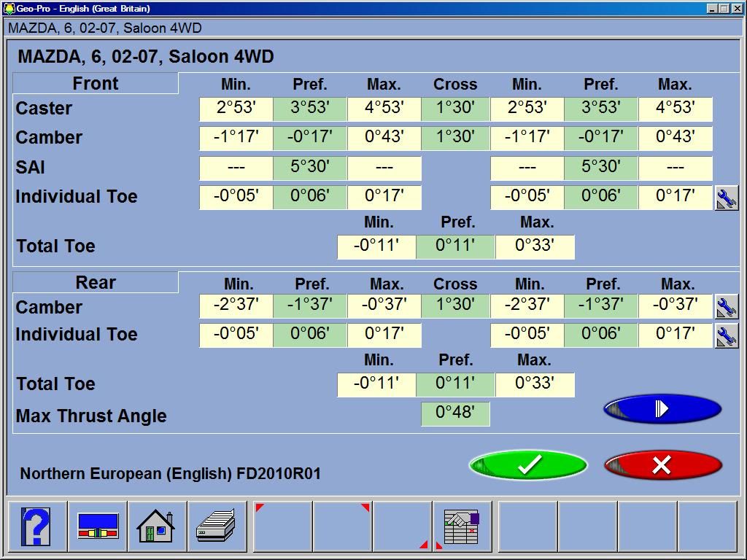Screen dimensions: 747x560
Task: Select rear Total Toe maximum 0°33'
Action: 535,385
